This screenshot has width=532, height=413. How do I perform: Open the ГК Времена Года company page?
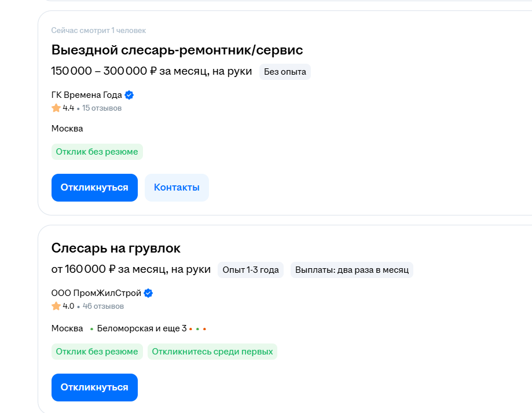coord(86,95)
